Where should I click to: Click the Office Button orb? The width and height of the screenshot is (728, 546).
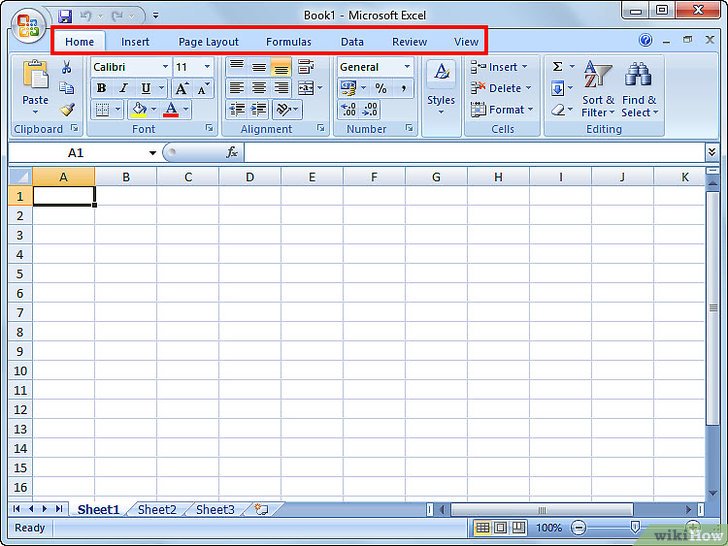coord(28,25)
